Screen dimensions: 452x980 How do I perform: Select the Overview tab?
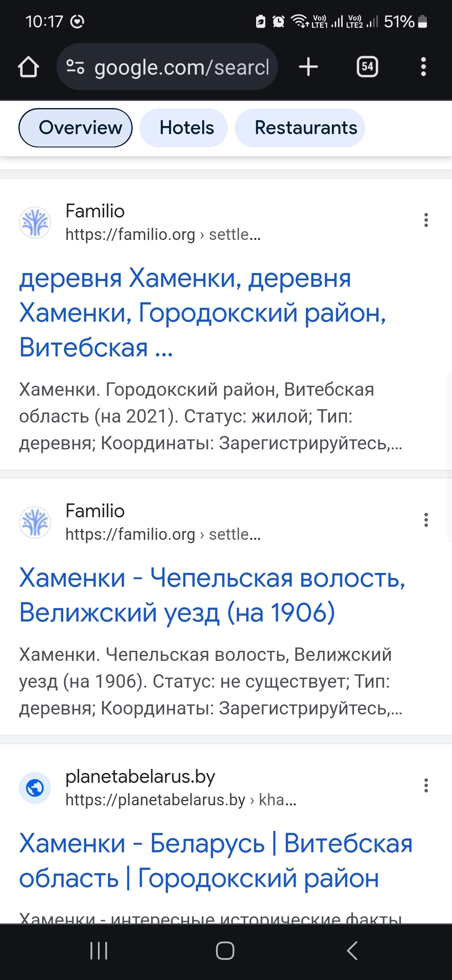[x=76, y=128]
